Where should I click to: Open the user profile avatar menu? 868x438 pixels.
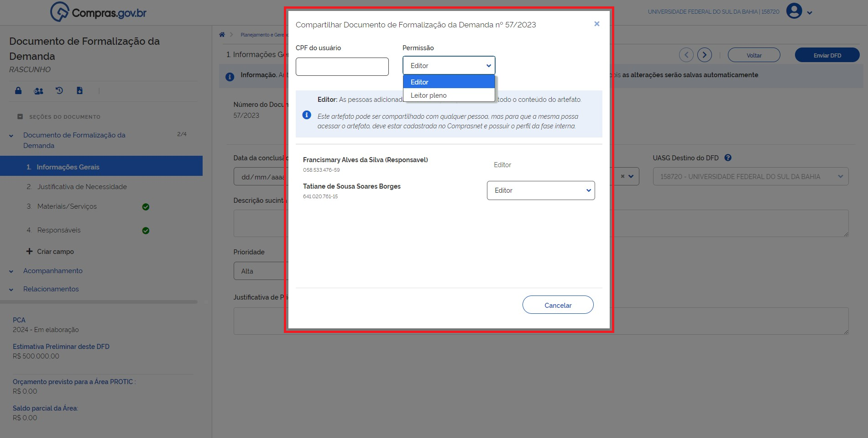(794, 11)
